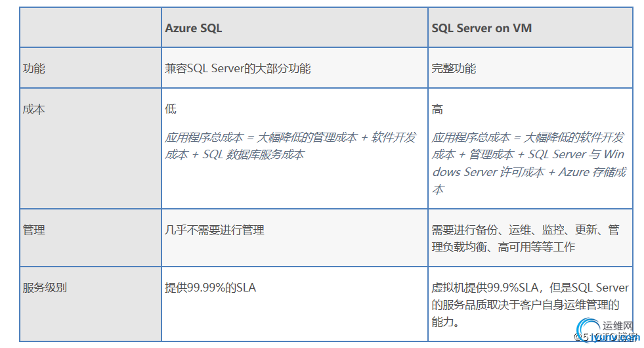Click the 几乎不需要进行管理 cell text

click(215, 230)
